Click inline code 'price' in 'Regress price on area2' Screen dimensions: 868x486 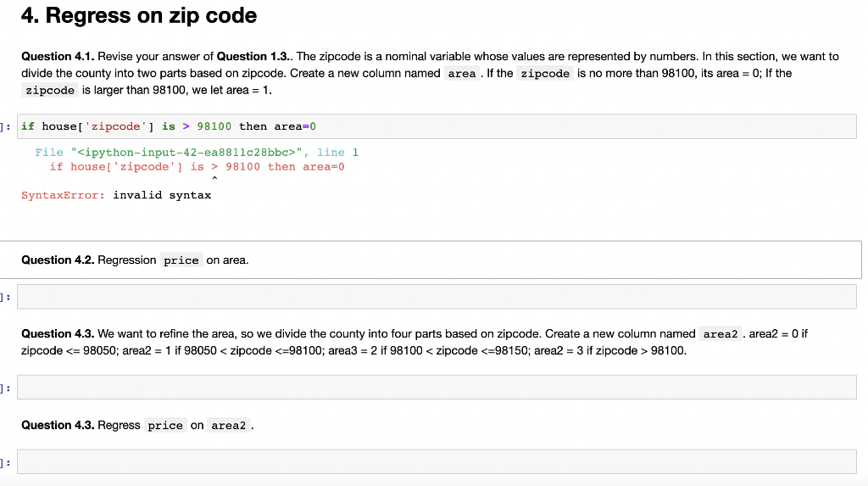(x=165, y=426)
